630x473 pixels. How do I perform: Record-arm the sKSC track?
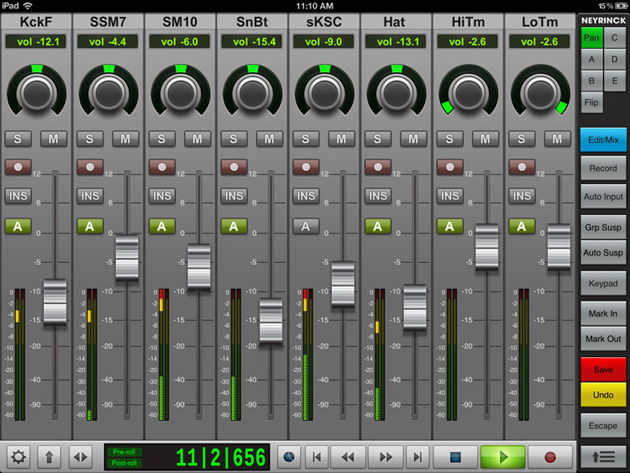point(306,167)
